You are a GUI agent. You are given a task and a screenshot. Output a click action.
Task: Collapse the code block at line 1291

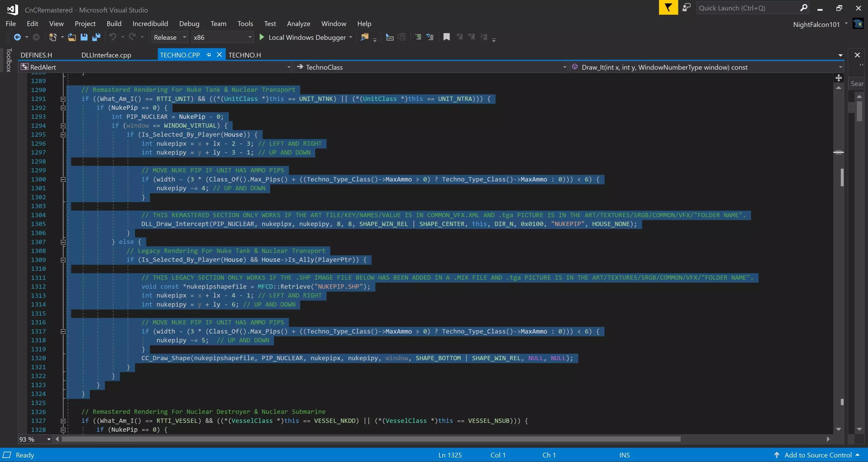pos(63,99)
